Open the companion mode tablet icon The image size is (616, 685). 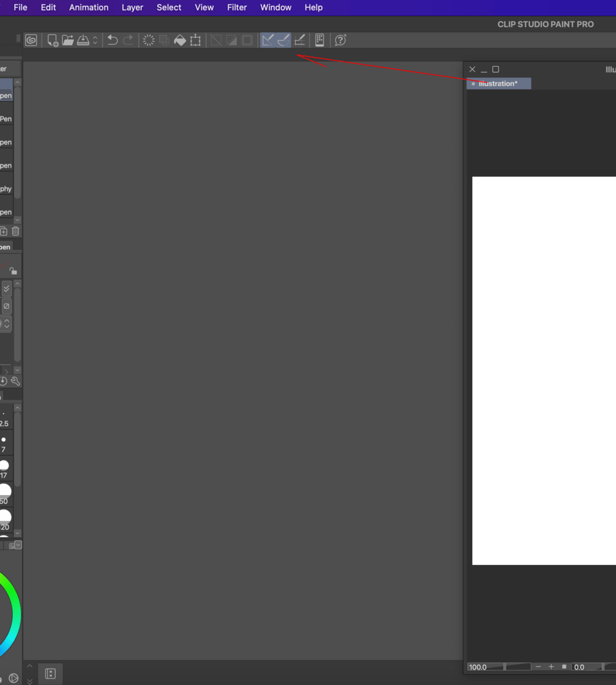[x=320, y=40]
